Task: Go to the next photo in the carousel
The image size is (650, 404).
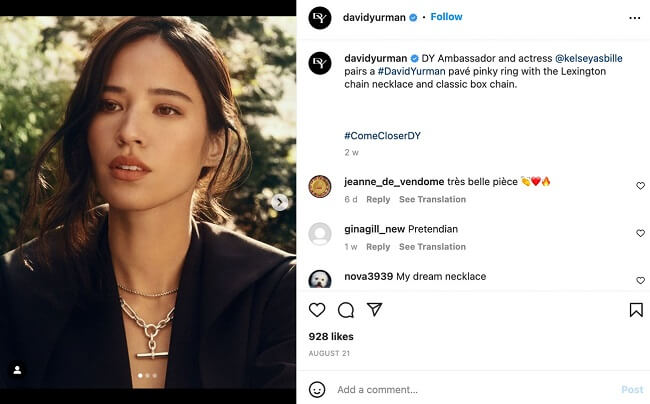Action: (x=280, y=202)
